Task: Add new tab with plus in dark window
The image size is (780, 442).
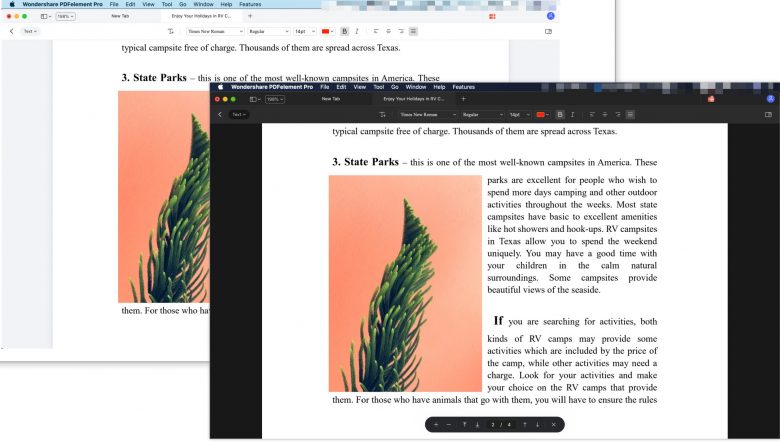Action: pos(463,99)
